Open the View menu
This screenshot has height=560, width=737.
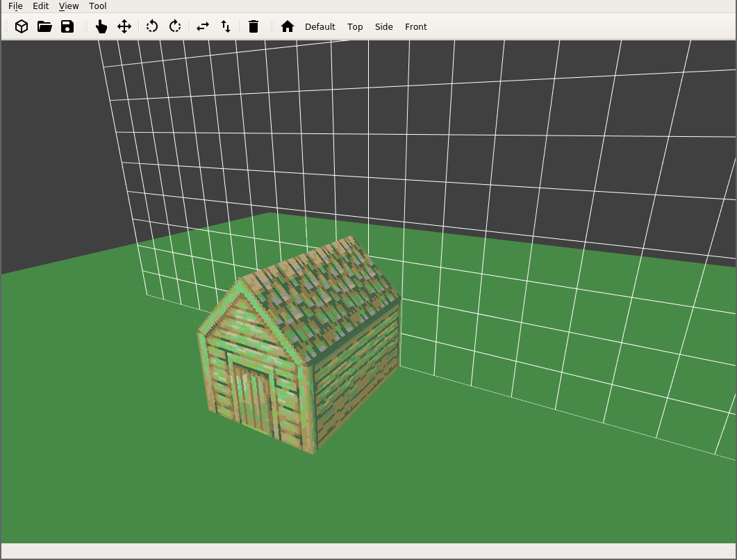coord(69,6)
